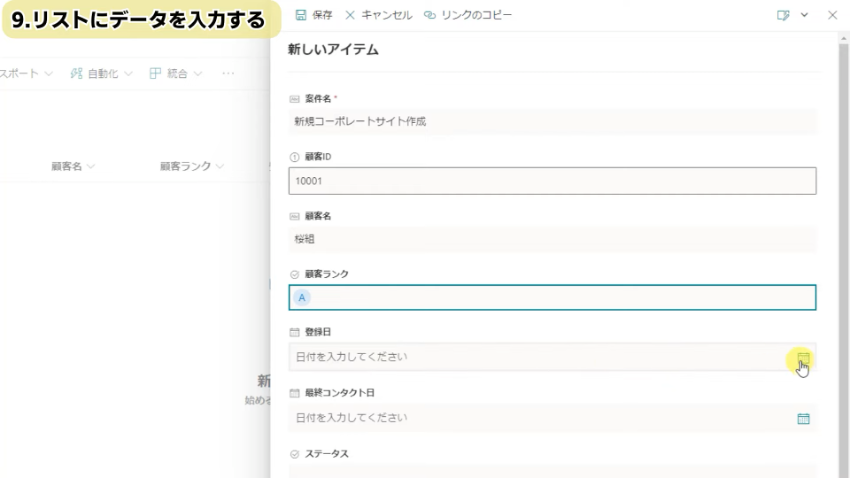850x478 pixels.
Task: Click the edit form icon at top right
Action: 783,15
